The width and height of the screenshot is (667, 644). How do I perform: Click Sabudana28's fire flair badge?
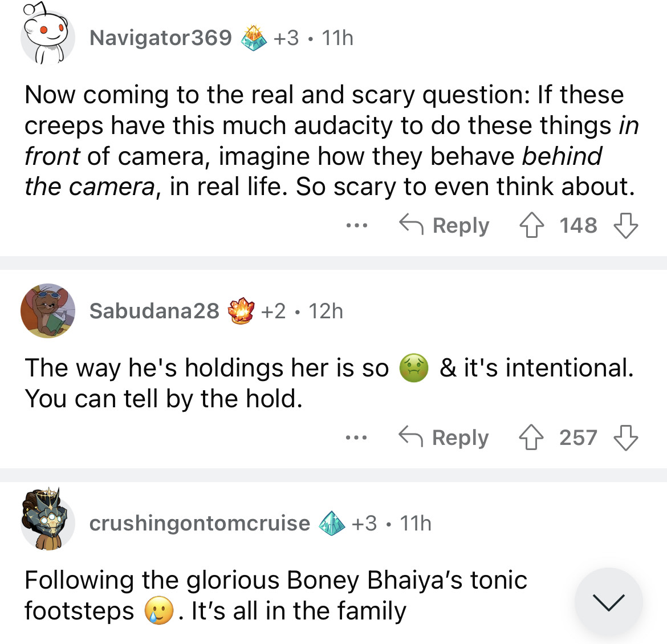click(241, 311)
